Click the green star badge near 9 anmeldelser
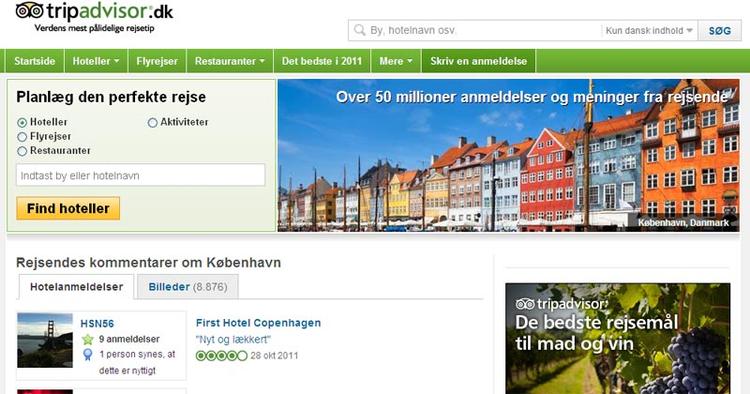 tap(88, 339)
